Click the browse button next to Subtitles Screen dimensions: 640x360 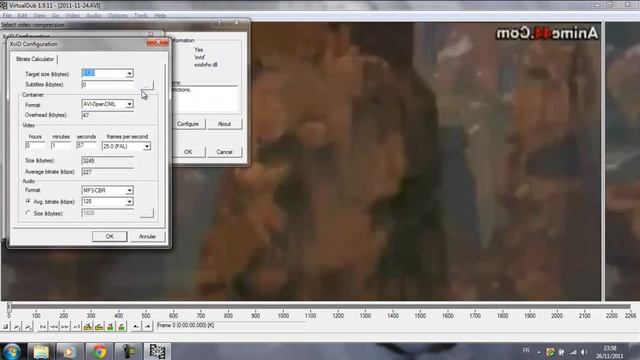[x=147, y=85]
